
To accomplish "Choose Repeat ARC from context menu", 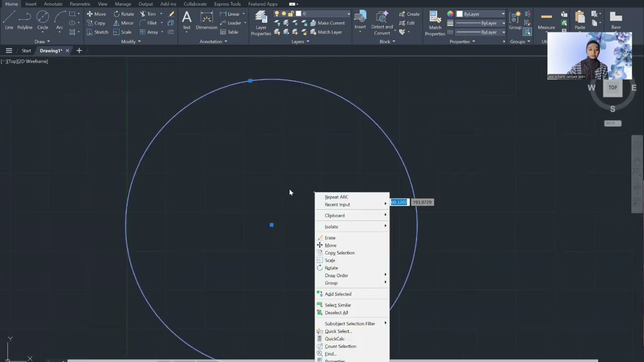I will coord(352,197).
